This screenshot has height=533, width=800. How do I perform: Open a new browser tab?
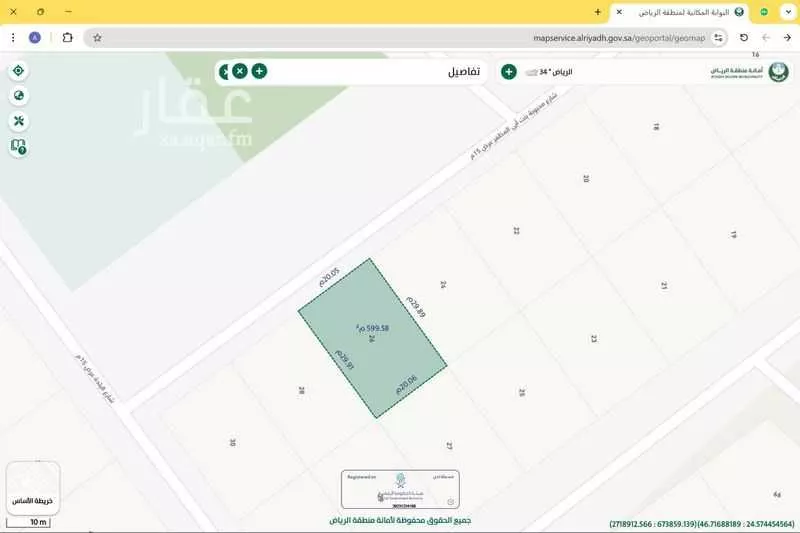click(598, 12)
